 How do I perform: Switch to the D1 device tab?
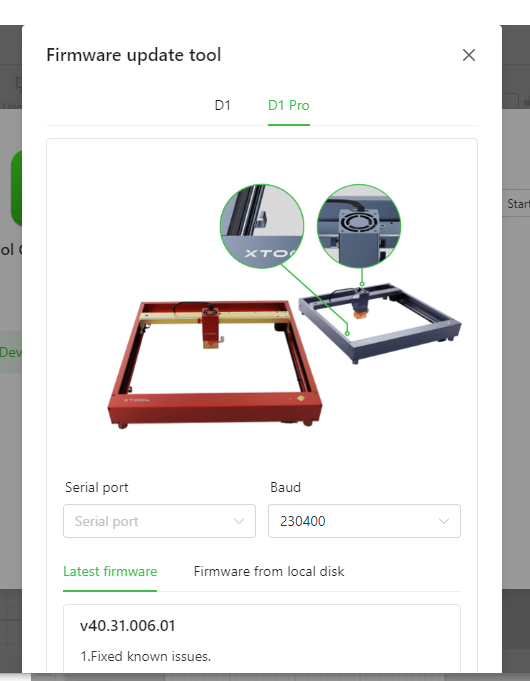click(x=222, y=105)
